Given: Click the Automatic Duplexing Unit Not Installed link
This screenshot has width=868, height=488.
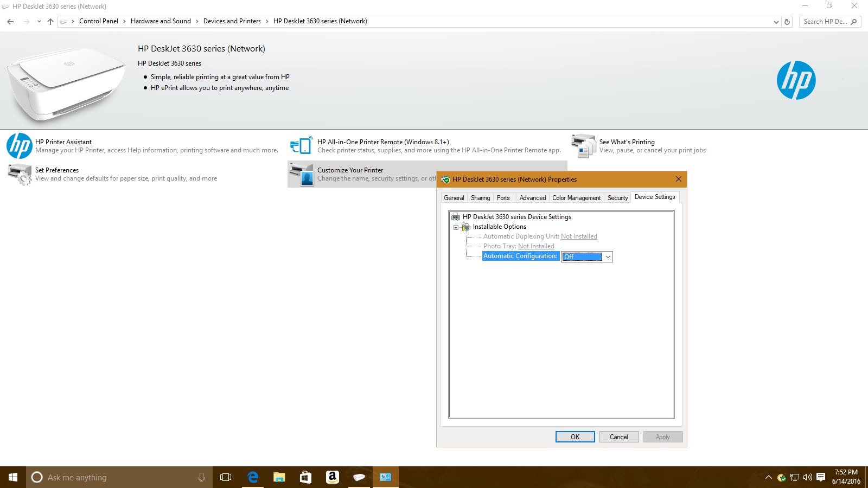Looking at the screenshot, I should [x=579, y=236].
